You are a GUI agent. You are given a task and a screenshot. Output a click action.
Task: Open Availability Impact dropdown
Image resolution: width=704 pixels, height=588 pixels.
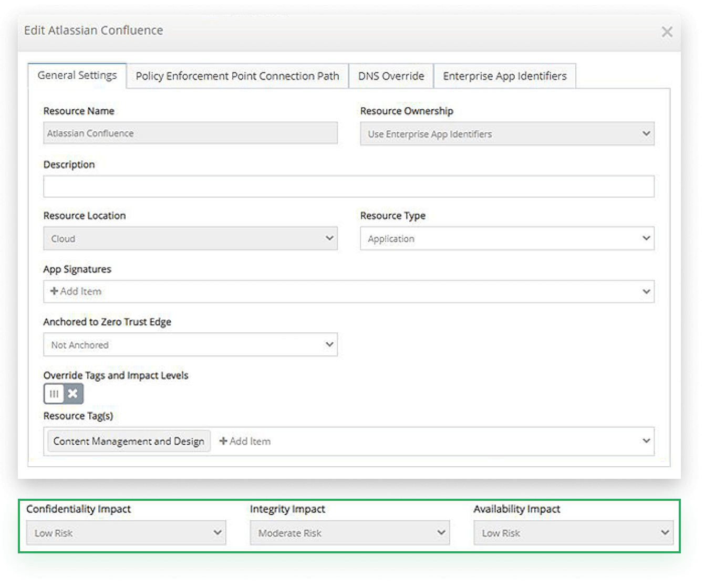click(573, 533)
